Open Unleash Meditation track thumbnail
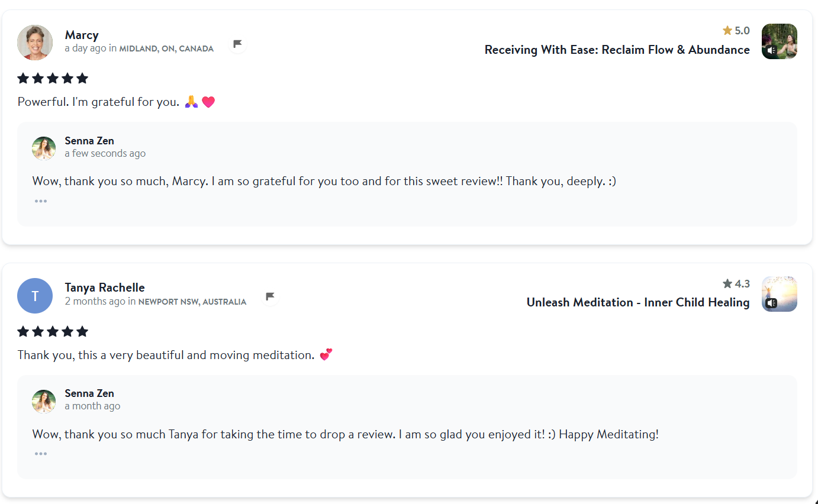The width and height of the screenshot is (818, 504). point(779,294)
